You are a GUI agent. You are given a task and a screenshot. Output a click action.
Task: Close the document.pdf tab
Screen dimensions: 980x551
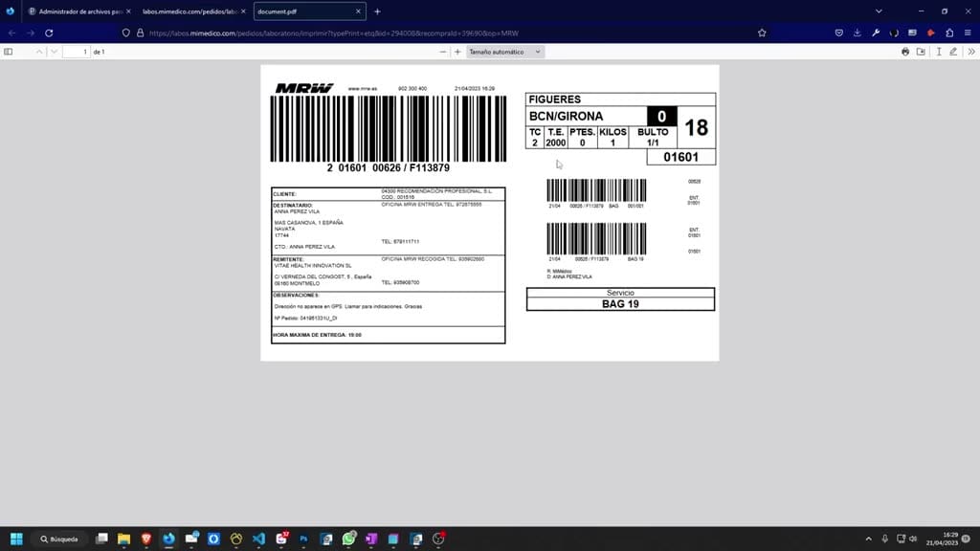(x=358, y=11)
